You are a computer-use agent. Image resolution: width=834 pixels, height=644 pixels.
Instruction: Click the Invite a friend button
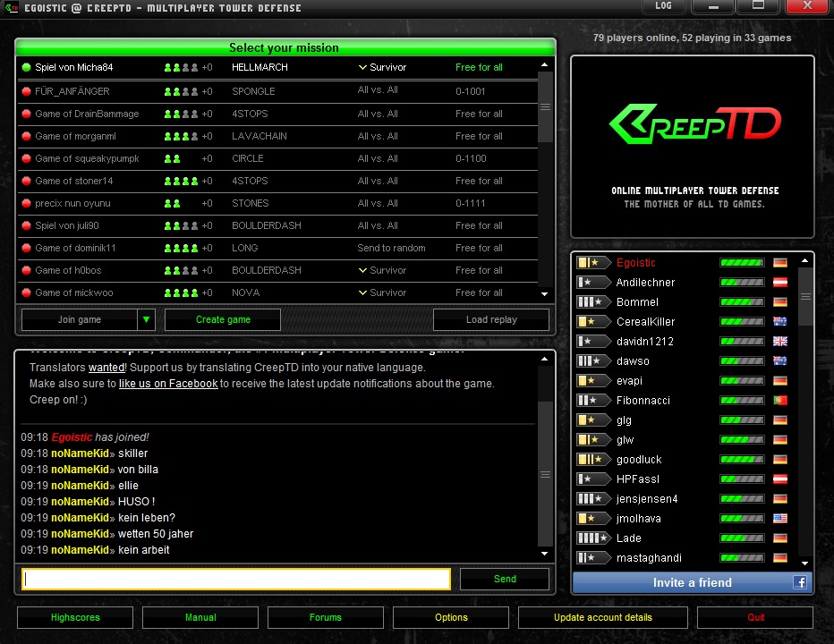693,582
